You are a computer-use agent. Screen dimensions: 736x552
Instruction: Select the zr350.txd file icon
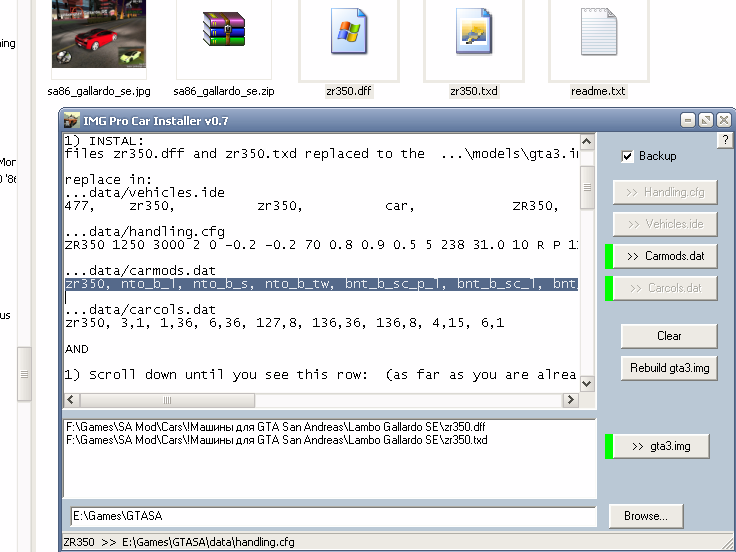point(473,35)
